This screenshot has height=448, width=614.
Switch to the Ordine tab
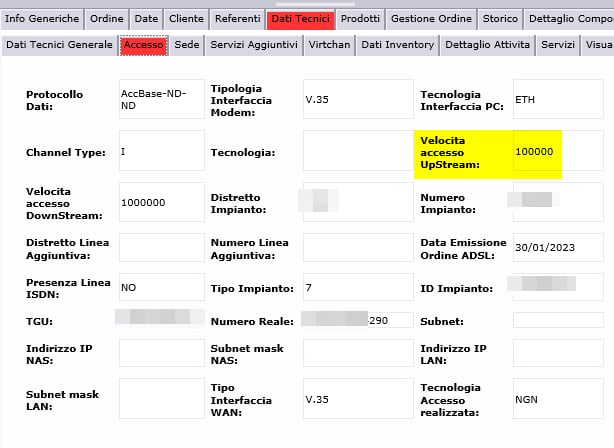tap(107, 19)
